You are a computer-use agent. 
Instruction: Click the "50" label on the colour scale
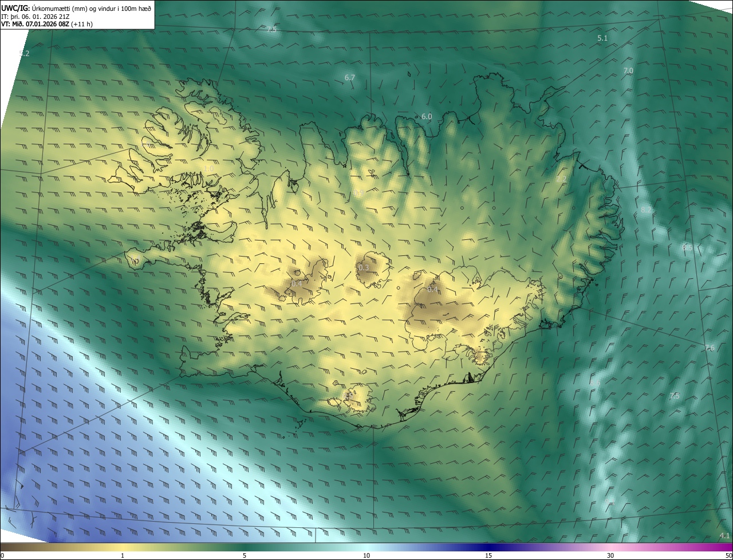[x=729, y=555]
